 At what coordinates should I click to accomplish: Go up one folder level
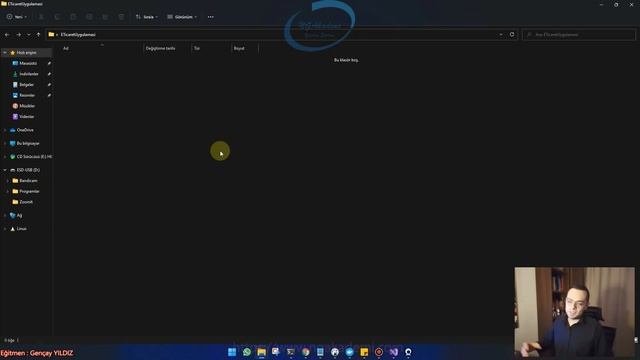coord(38,35)
